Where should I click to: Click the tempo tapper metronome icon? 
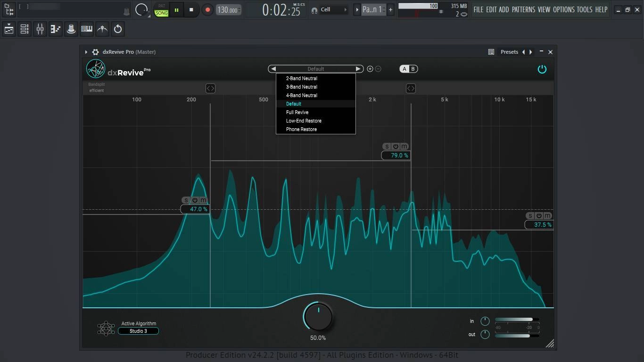click(102, 29)
